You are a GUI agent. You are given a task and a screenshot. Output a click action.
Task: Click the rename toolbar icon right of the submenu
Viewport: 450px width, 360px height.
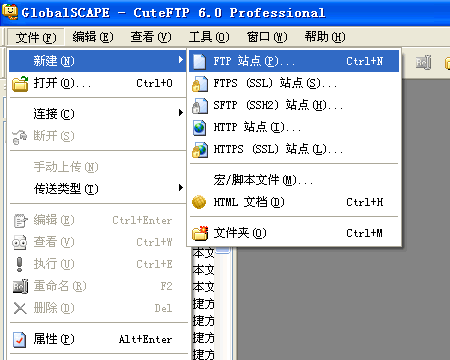coord(423,62)
